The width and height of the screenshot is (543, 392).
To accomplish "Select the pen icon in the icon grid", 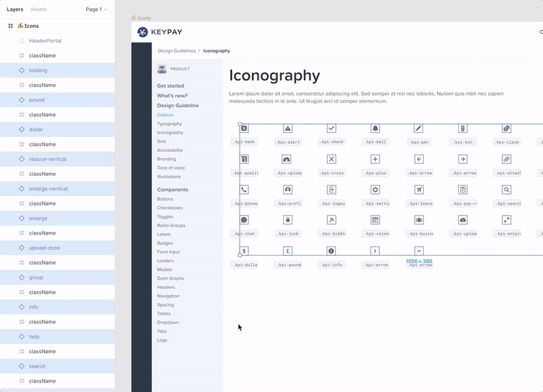I will click(419, 128).
